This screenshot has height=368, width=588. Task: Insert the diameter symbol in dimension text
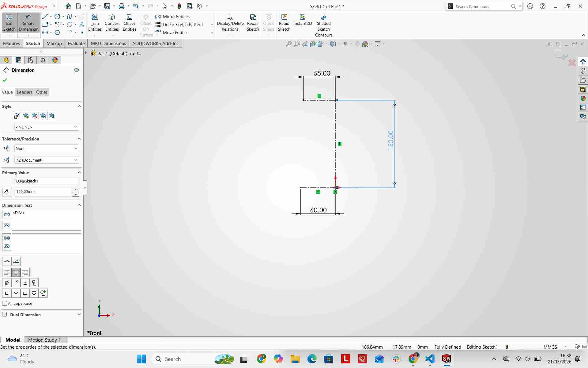coord(7,283)
